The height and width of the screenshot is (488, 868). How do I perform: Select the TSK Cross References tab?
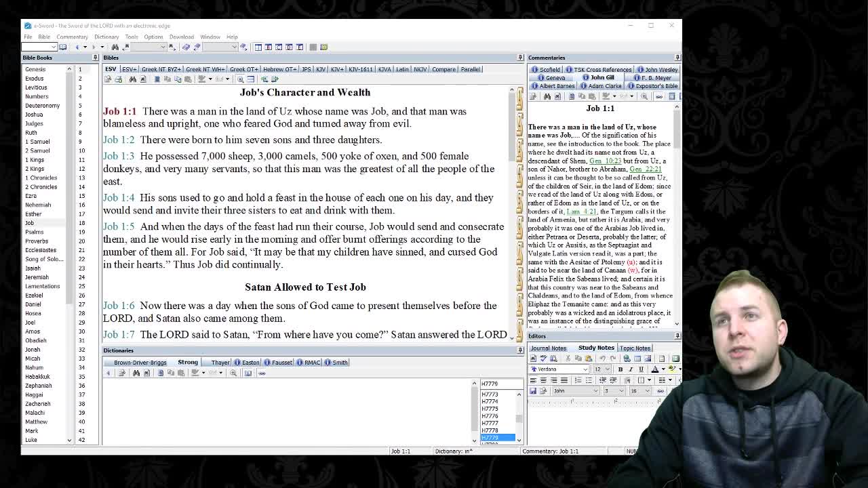pyautogui.click(x=599, y=70)
